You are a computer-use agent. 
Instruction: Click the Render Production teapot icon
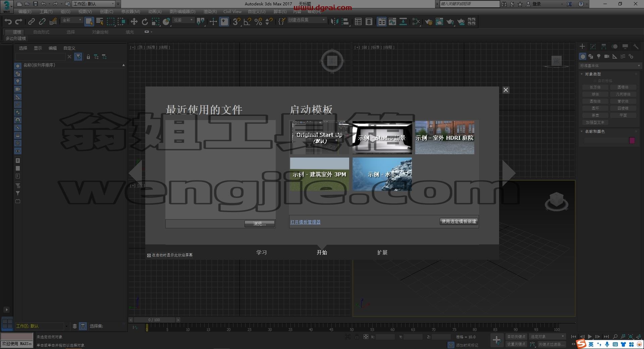(x=450, y=22)
